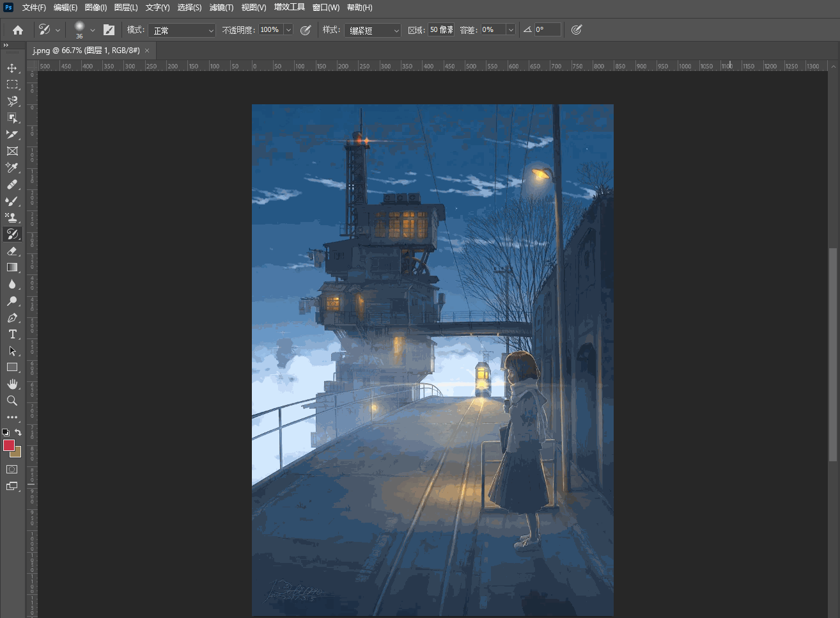Image resolution: width=840 pixels, height=618 pixels.
Task: Select the Crop tool
Action: 12,134
